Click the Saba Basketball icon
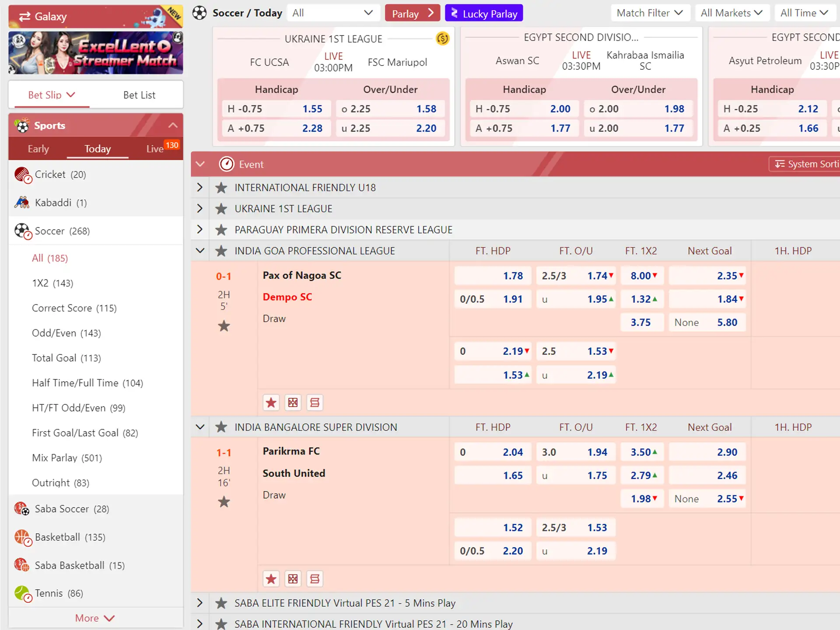The width and height of the screenshot is (840, 630). pyautogui.click(x=22, y=565)
